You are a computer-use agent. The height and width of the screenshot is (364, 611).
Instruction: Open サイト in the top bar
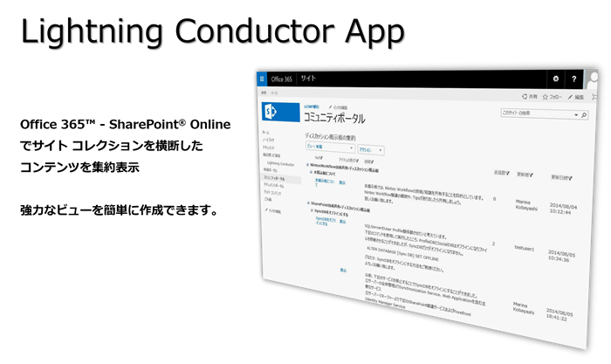pyautogui.click(x=307, y=79)
